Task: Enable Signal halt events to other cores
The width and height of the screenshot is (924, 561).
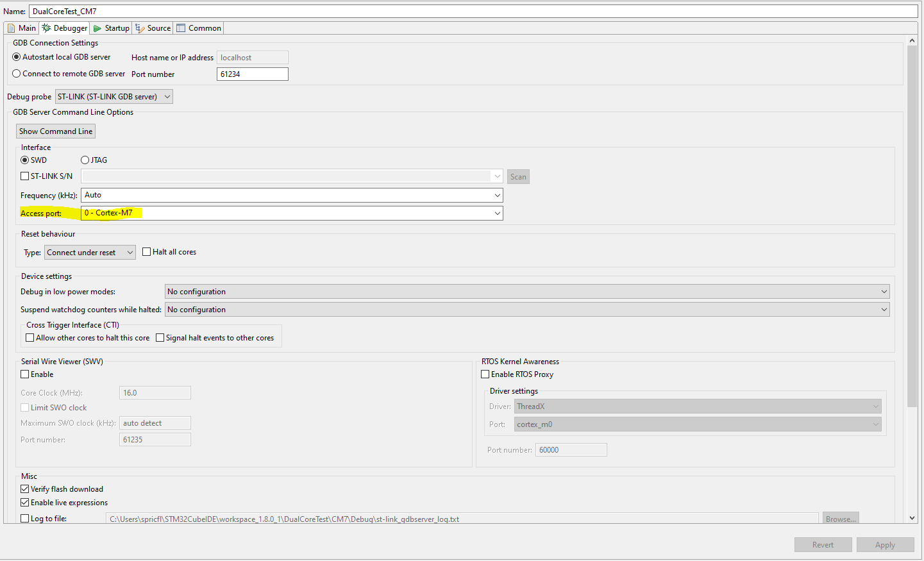Action: [x=160, y=338]
